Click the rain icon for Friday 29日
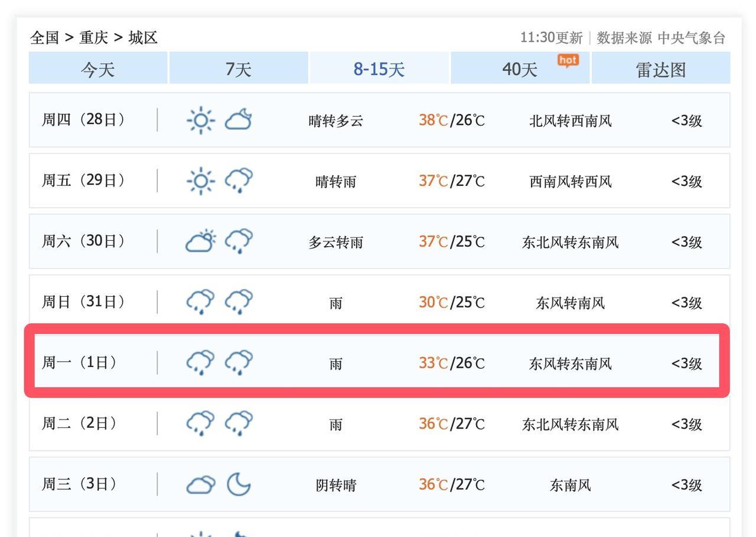Screen dimensions: 756x537 pos(239,181)
